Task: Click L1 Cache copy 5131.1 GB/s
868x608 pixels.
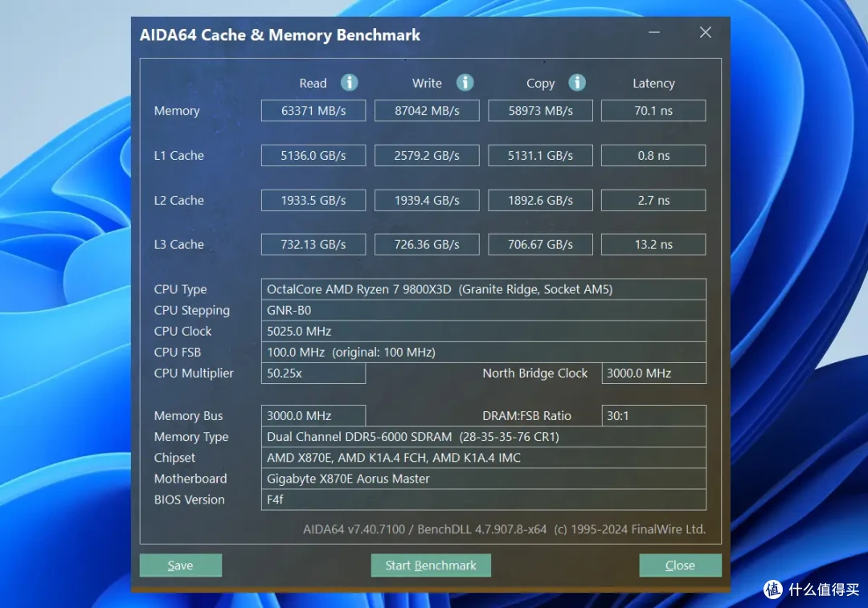Action: pyautogui.click(x=540, y=156)
